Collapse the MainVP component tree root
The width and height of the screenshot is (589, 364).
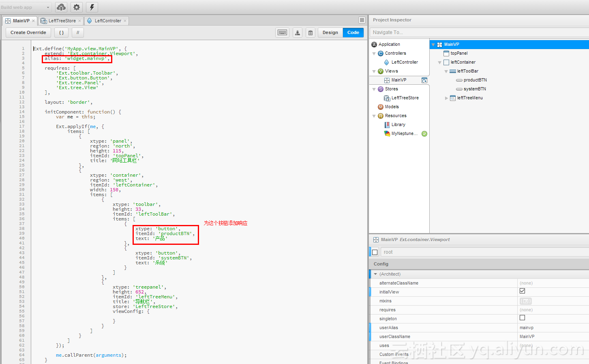pyautogui.click(x=433, y=45)
